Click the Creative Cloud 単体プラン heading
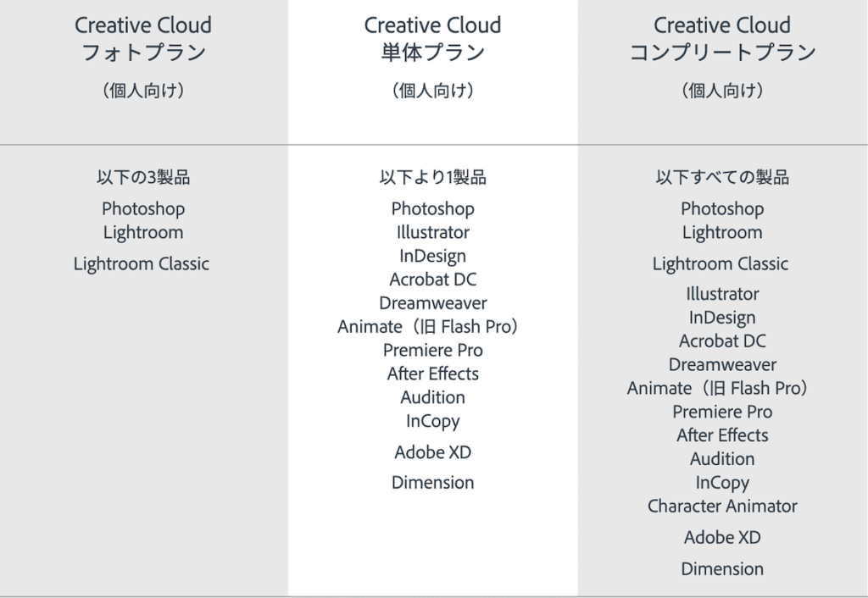The image size is (868, 598). click(x=432, y=39)
